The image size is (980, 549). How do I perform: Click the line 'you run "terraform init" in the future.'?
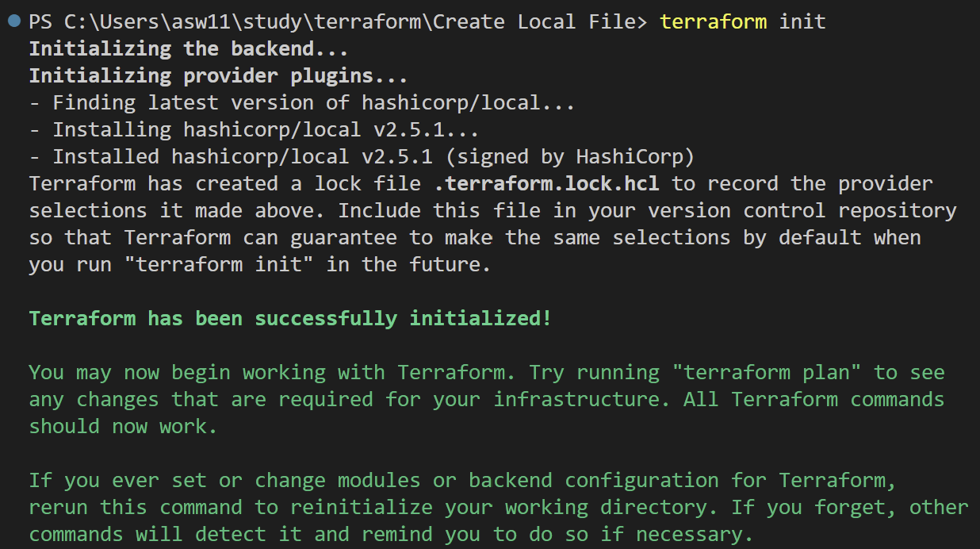coord(260,264)
